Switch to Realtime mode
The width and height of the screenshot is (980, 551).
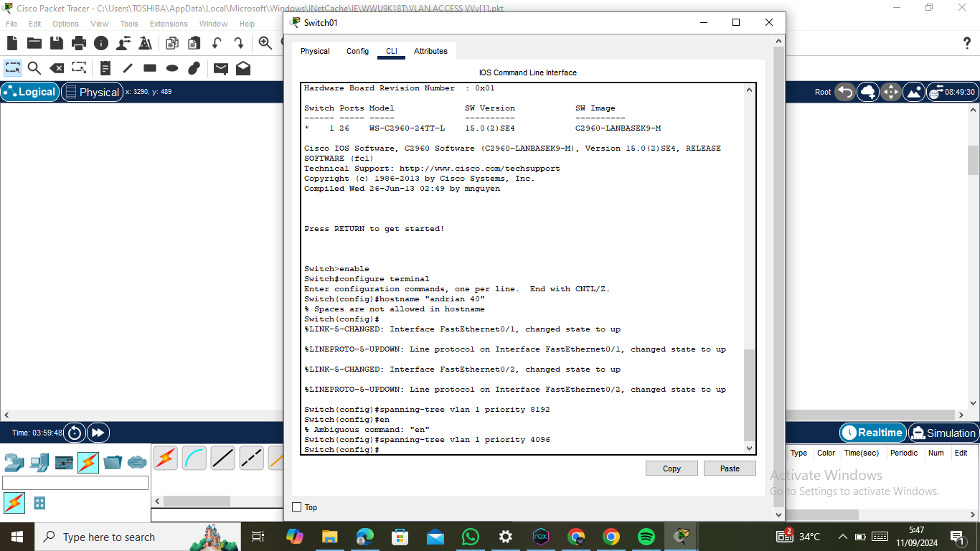point(872,433)
